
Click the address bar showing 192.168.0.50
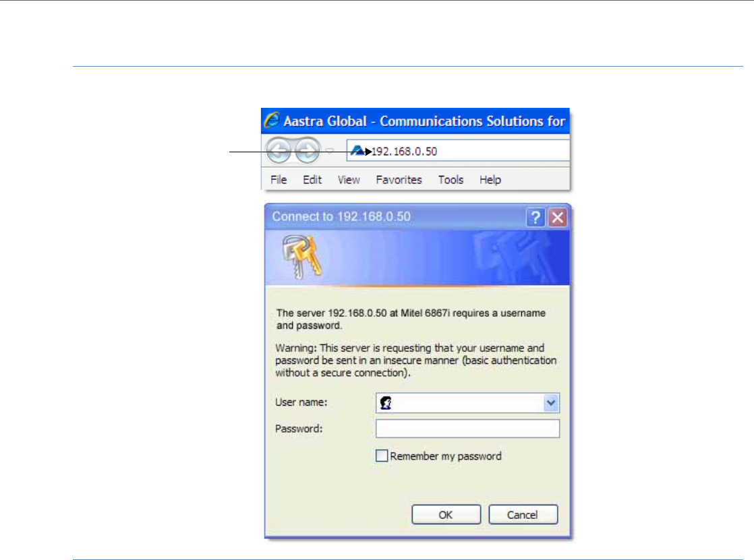click(x=458, y=151)
